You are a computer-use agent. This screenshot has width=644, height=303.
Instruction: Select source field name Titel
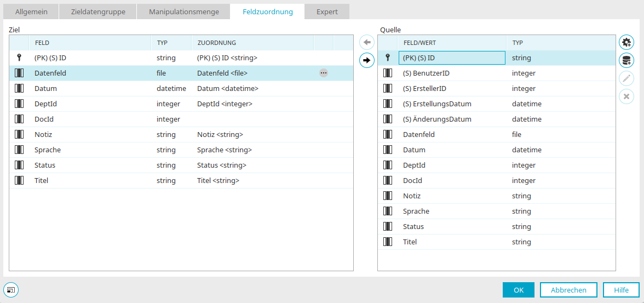(x=410, y=242)
